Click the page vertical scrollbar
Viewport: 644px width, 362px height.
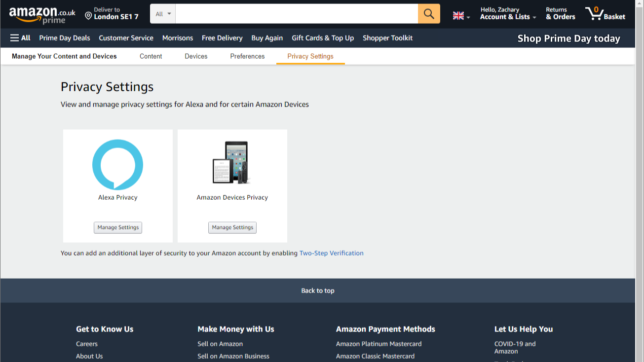click(640, 181)
